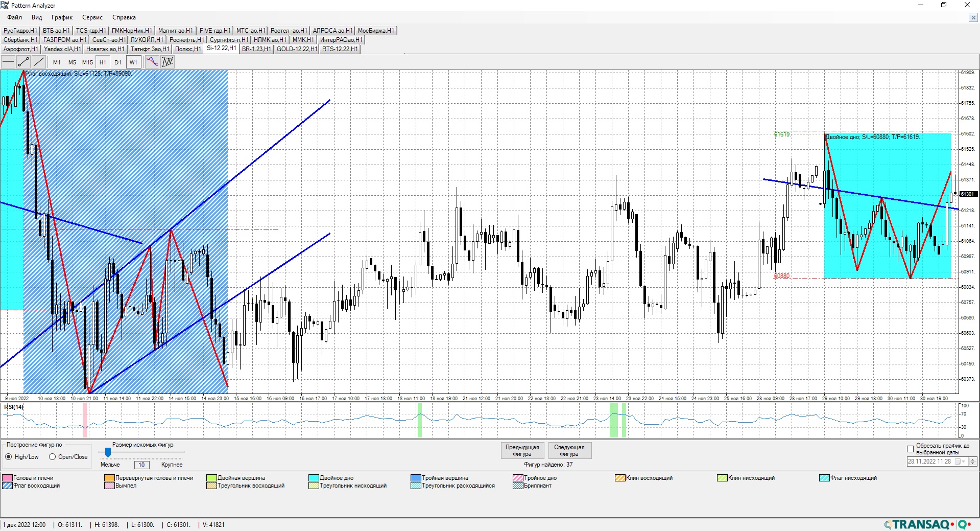This screenshot has height=531, width=980.
Task: Switch timeframe to D1
Action: [x=118, y=62]
